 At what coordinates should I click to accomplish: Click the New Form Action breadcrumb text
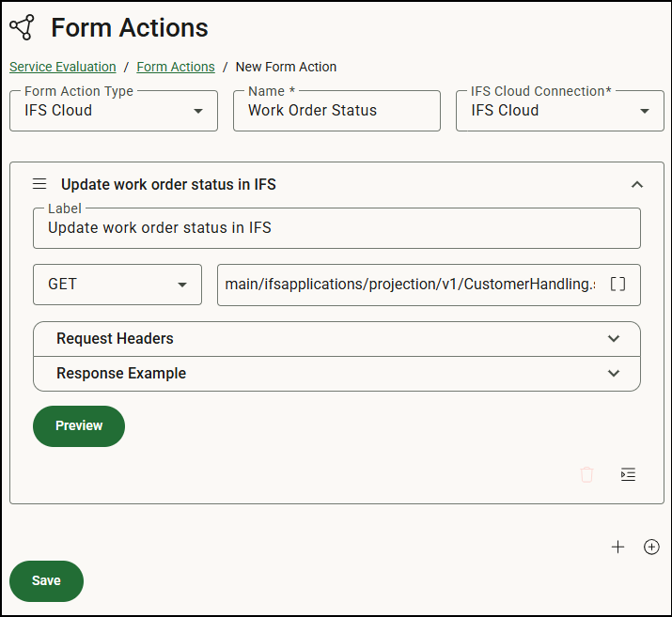pos(286,67)
